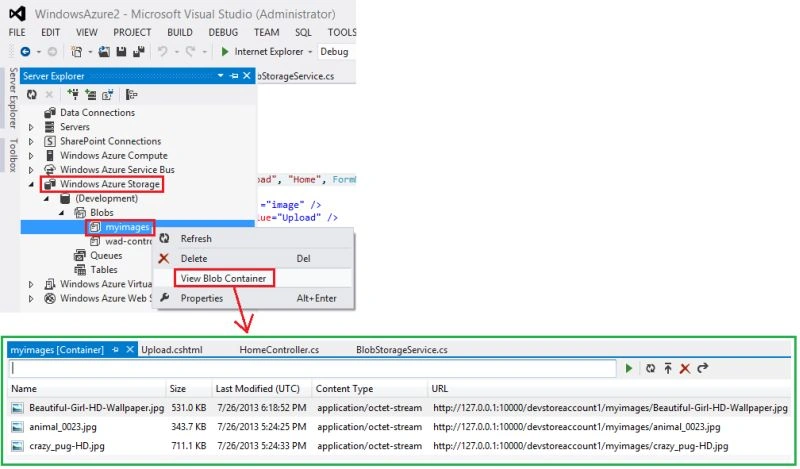Focus the blob filter text field
The height and width of the screenshot is (469, 800).
click(312, 368)
